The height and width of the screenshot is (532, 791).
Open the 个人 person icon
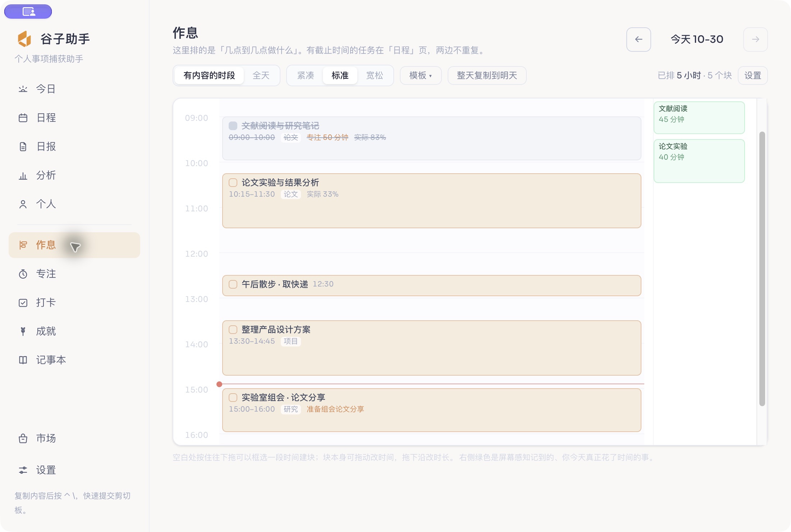click(23, 204)
